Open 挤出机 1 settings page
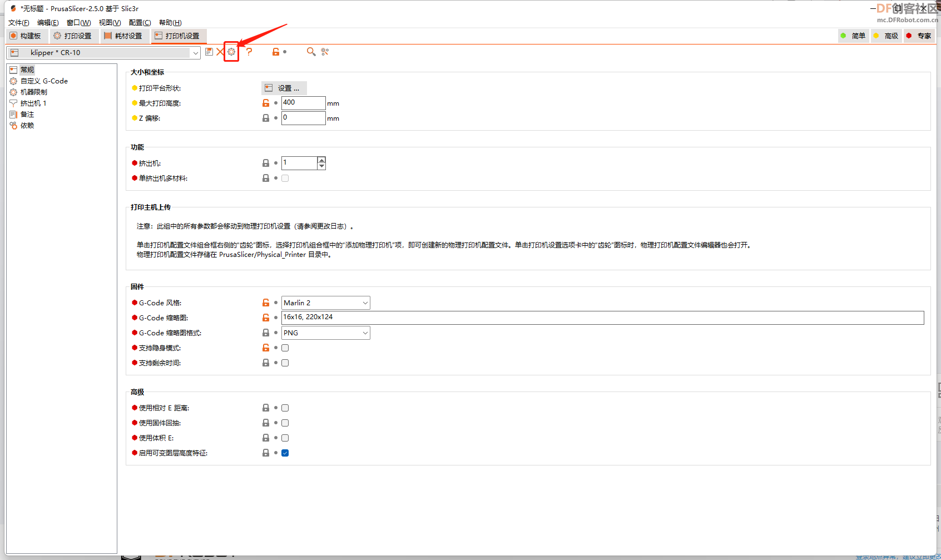 click(33, 103)
